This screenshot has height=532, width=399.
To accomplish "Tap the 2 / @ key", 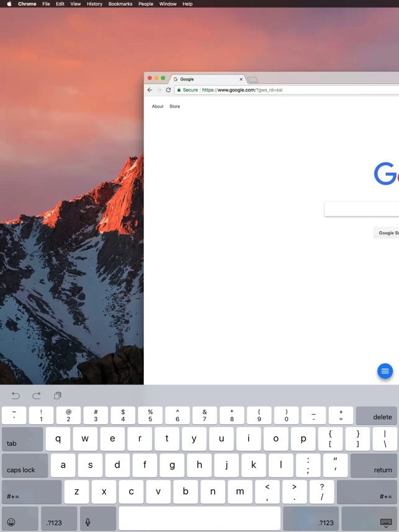I will [69, 415].
